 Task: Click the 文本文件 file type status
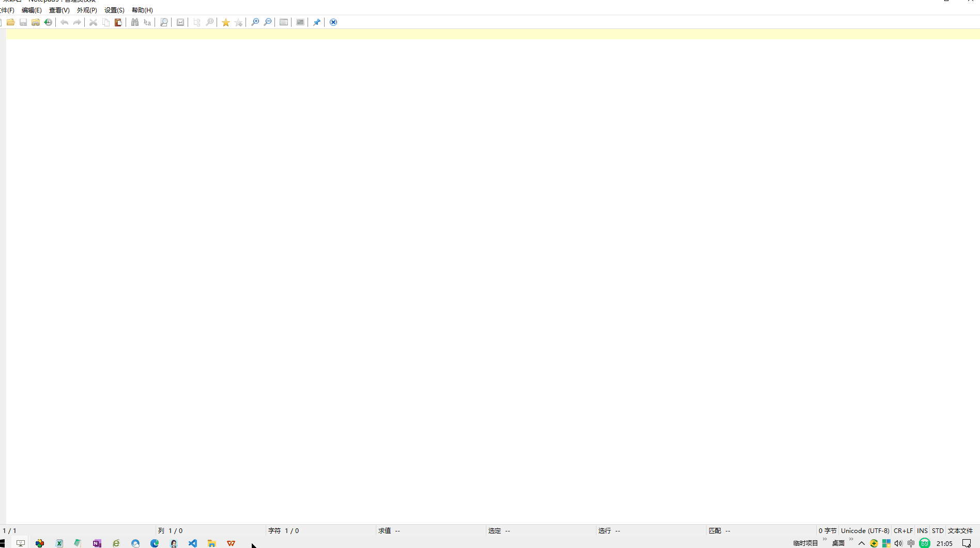click(x=960, y=530)
